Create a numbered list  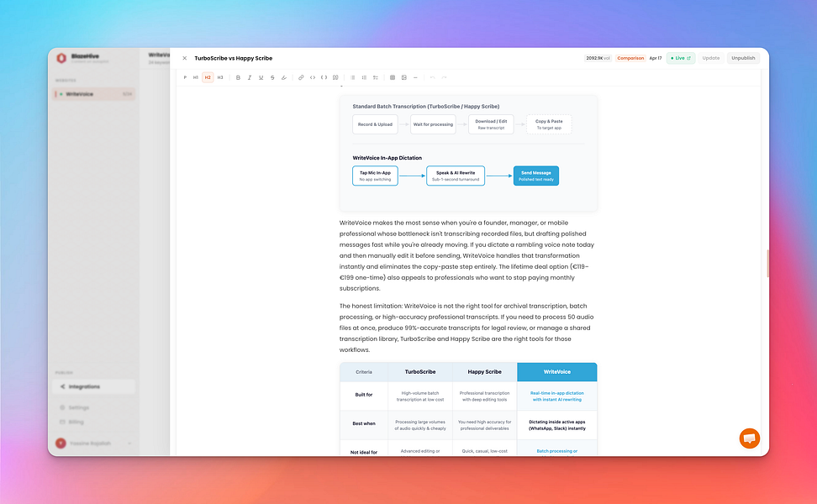[x=364, y=77]
